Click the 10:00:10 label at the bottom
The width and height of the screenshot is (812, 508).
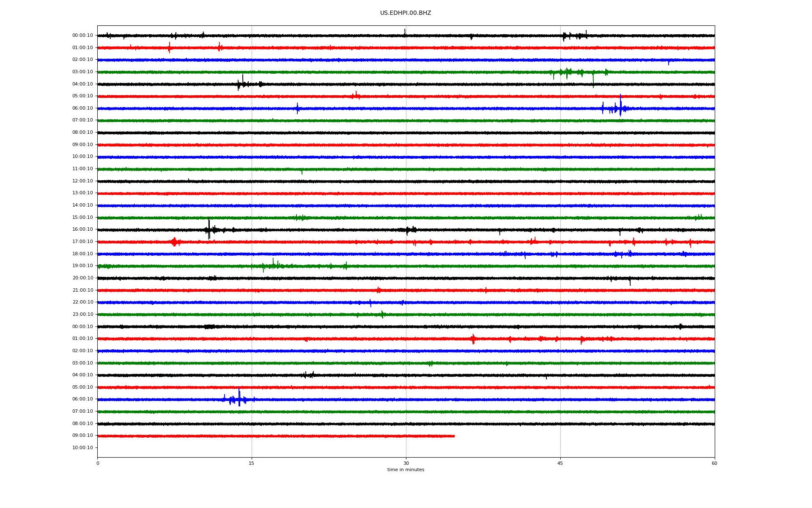tap(82, 448)
